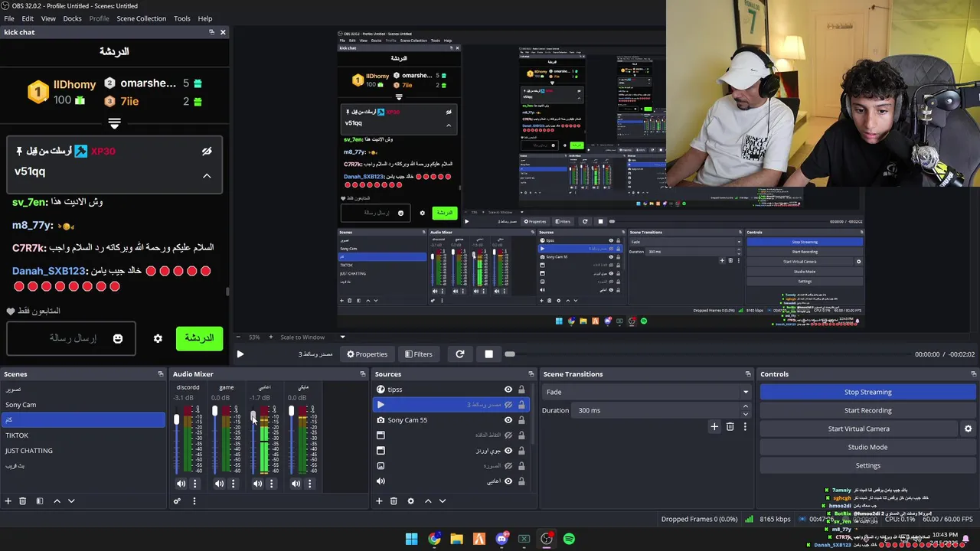This screenshot has width=980, height=551.
Task: Open the discordd channel options menu
Action: 194,484
